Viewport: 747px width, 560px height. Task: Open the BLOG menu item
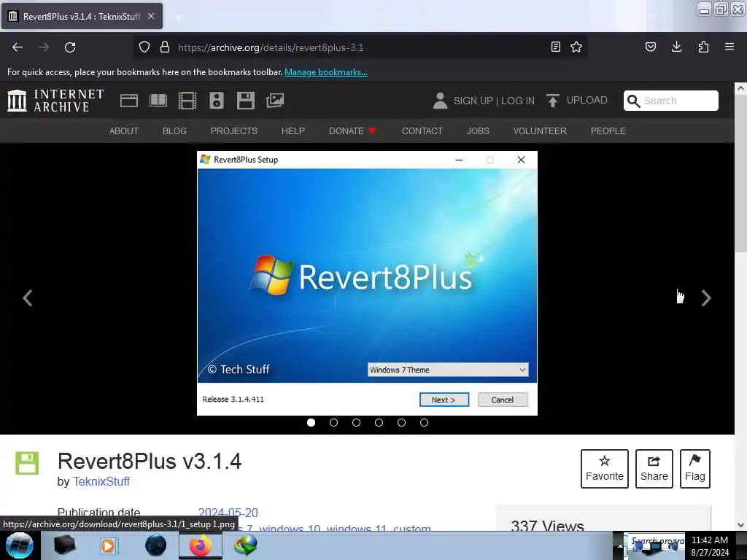pos(174,131)
